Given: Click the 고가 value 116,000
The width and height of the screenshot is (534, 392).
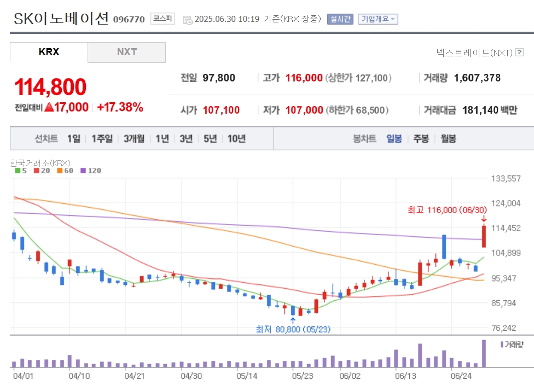Looking at the screenshot, I should [304, 78].
